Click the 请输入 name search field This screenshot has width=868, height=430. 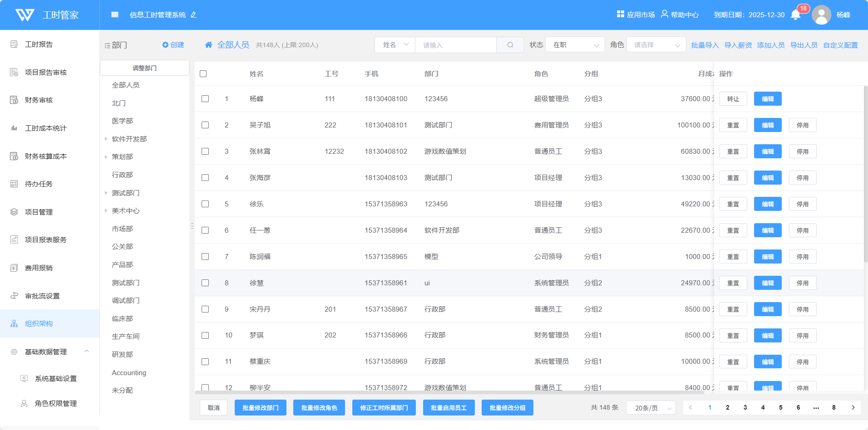coord(455,45)
